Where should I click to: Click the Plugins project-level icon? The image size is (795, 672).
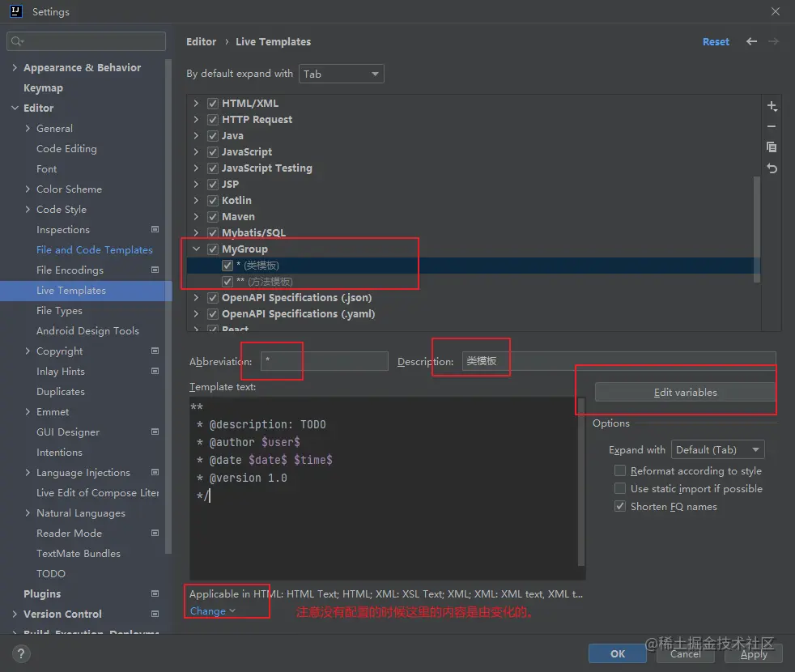(155, 593)
